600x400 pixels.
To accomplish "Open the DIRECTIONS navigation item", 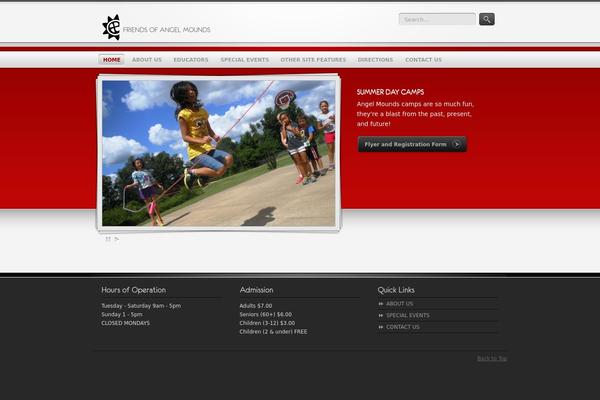I will pyautogui.click(x=375, y=60).
